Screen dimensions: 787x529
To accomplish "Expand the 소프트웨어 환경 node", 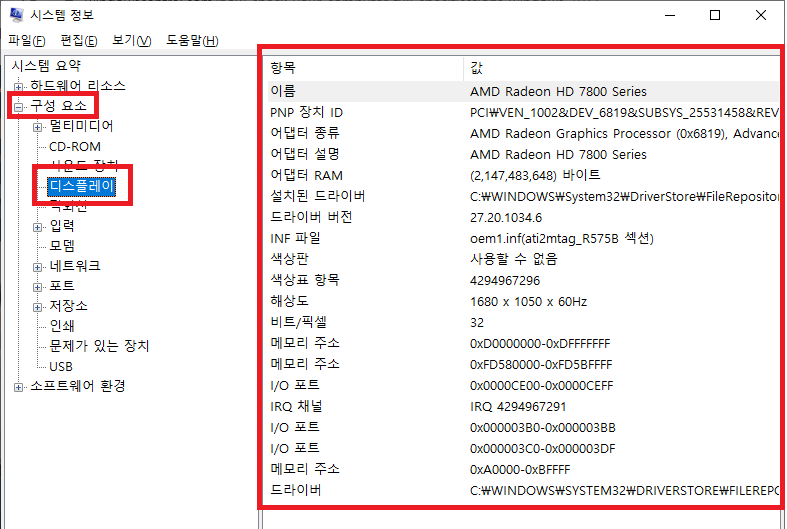I will pyautogui.click(x=19, y=387).
